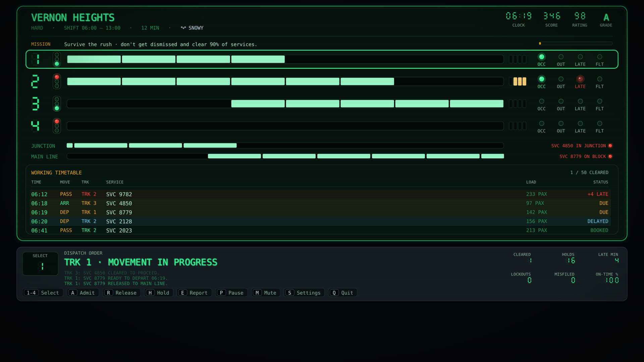Click the mission progress bar

(576, 44)
